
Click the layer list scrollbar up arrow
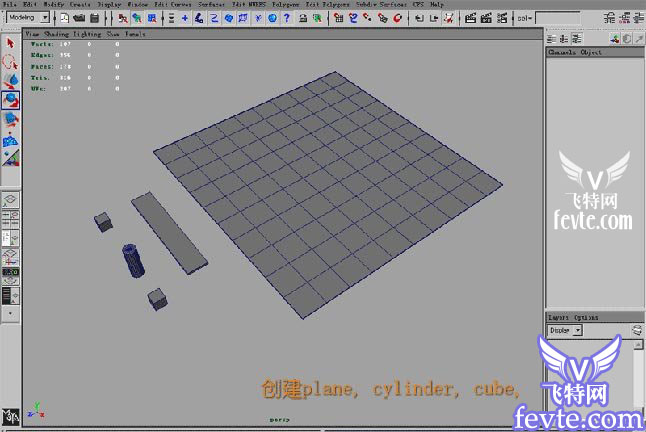pos(638,345)
